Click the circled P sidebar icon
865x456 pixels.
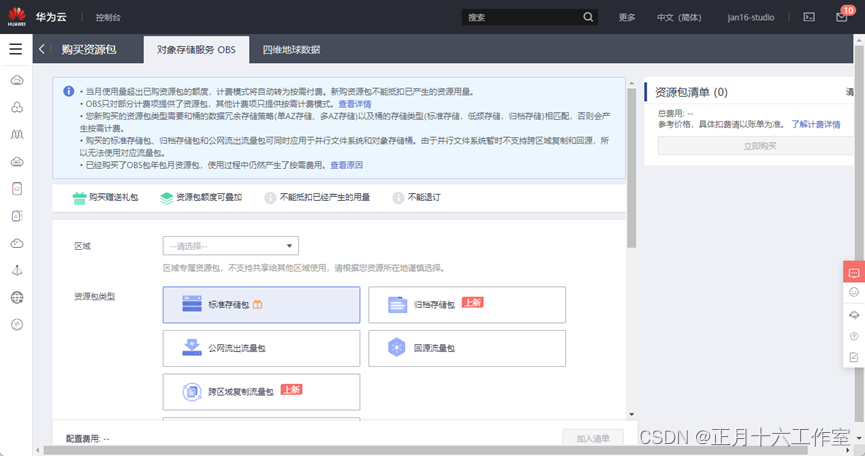coord(17,325)
